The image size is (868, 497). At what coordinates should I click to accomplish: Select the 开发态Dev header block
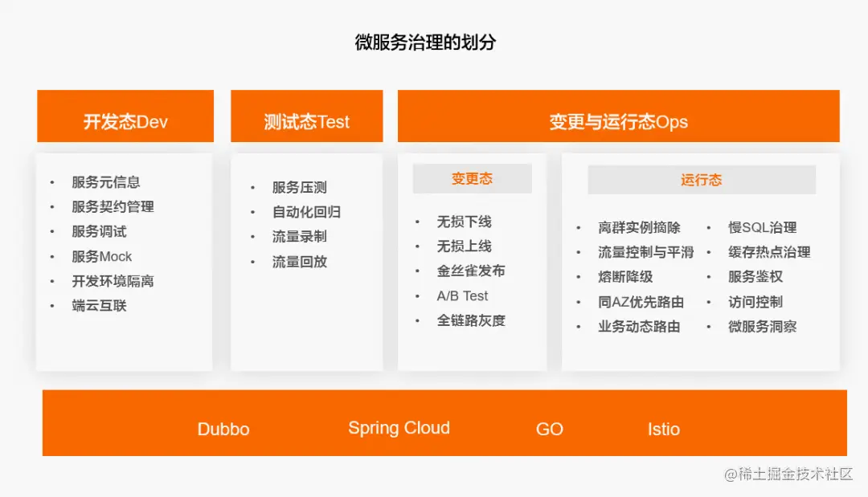click(125, 116)
